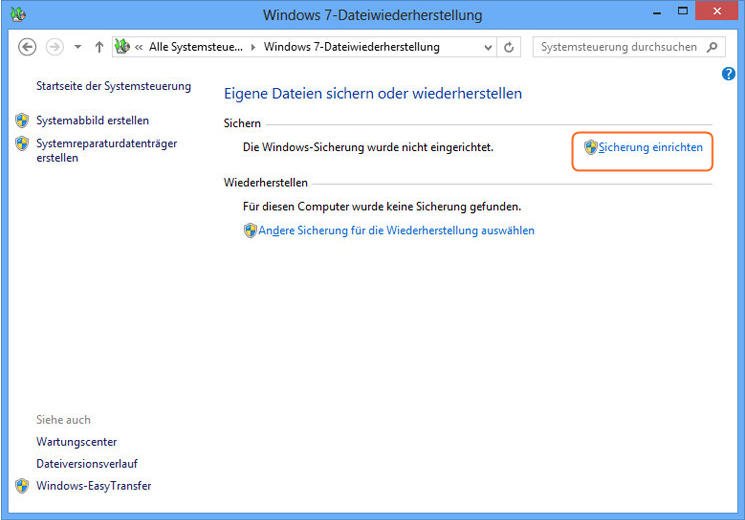Refresh the Control Panel view
The height and width of the screenshot is (520, 745).
(509, 48)
